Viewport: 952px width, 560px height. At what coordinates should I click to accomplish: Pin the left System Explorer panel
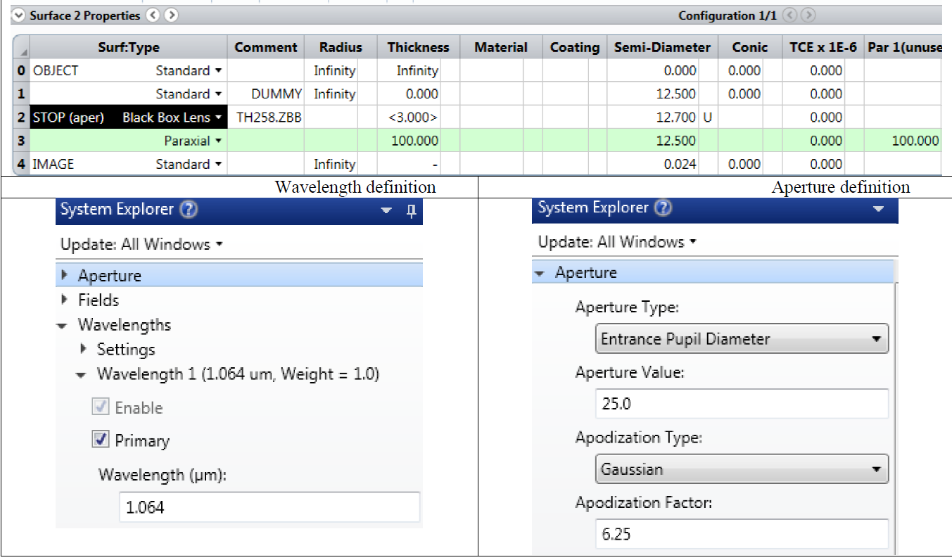412,210
